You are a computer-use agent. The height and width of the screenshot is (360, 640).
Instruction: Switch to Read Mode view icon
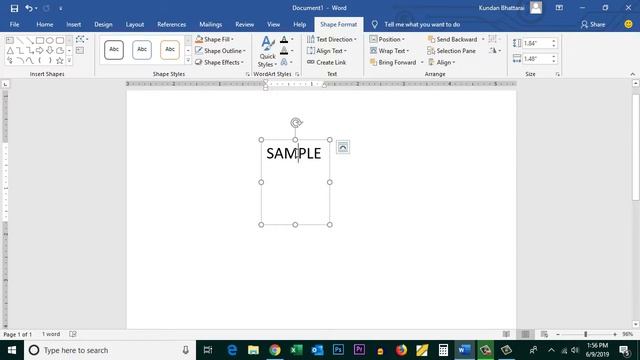click(x=506, y=334)
